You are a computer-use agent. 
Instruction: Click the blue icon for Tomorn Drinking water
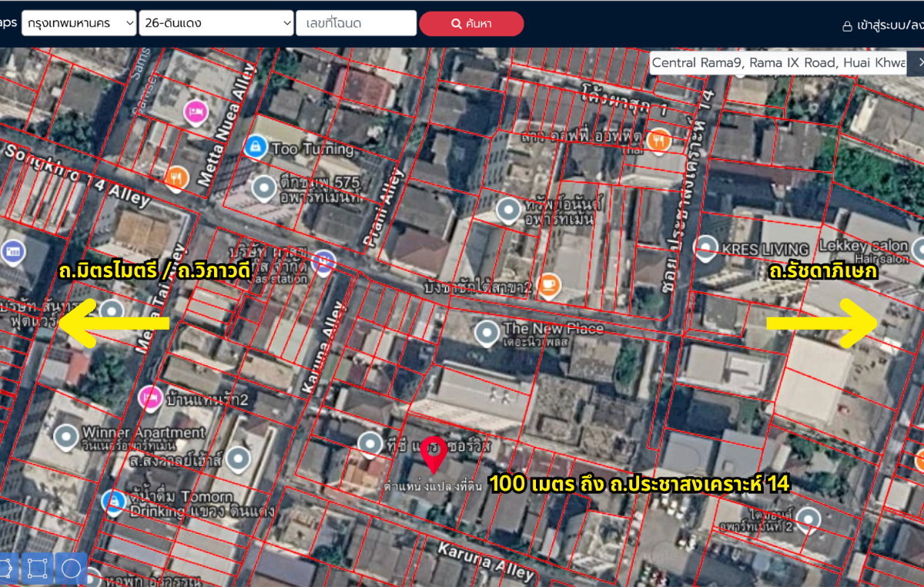pos(113,502)
